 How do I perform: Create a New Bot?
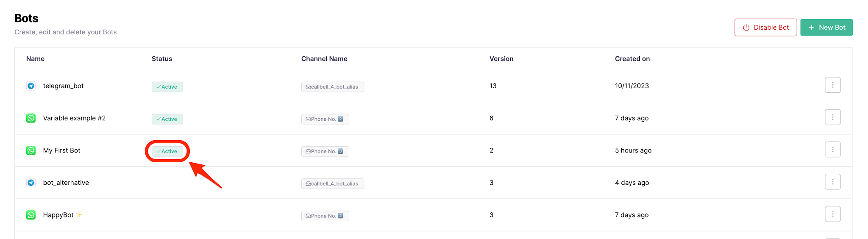826,28
